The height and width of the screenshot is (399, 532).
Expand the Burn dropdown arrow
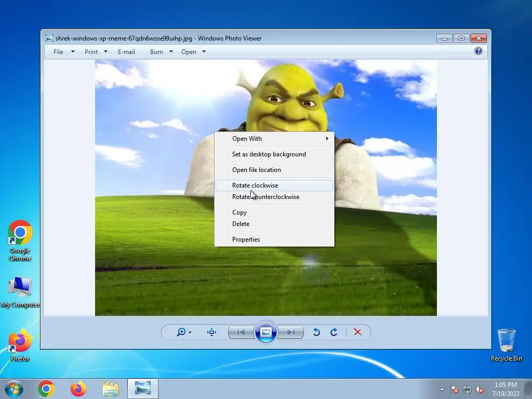[x=171, y=52]
